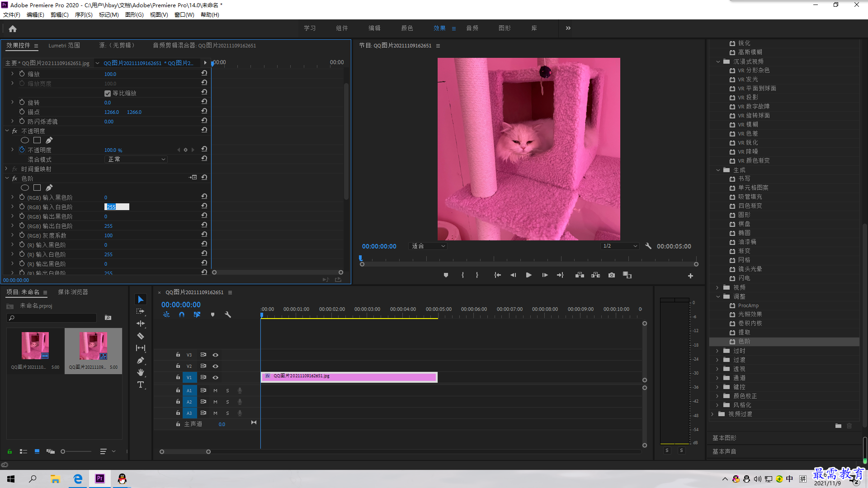The width and height of the screenshot is (868, 488).
Task: Toggle V1 track output eye
Action: pos(216,377)
